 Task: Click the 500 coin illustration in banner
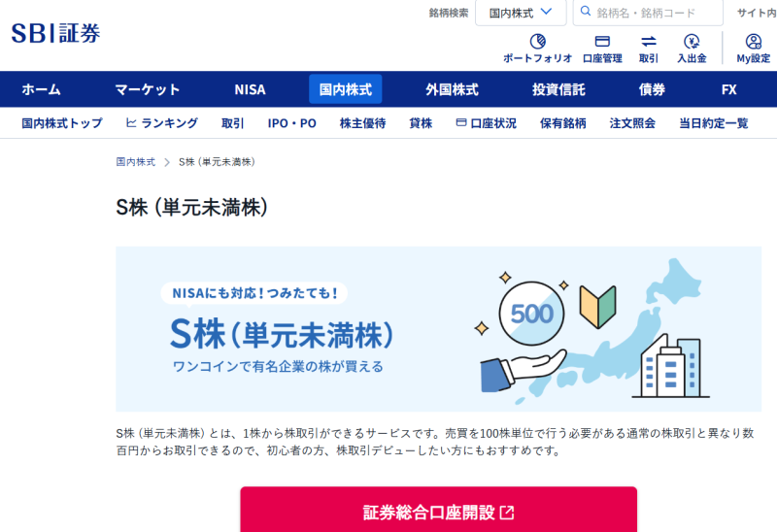(531, 314)
